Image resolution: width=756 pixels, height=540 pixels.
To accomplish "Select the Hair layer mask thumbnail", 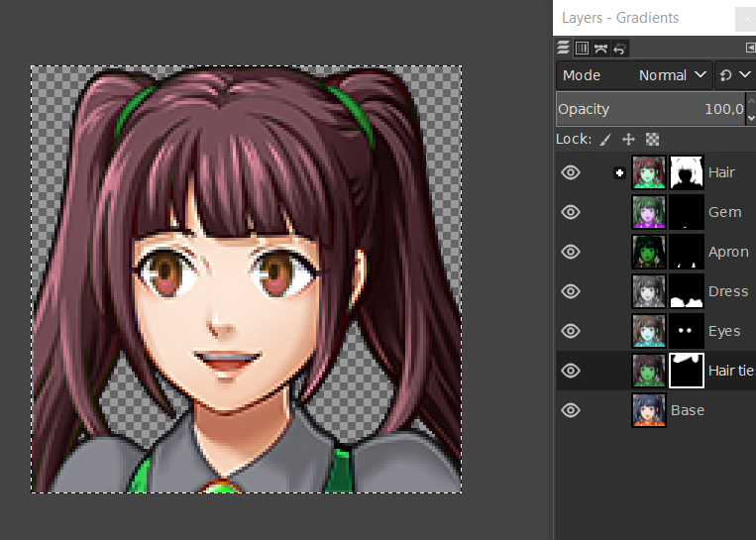I will click(x=687, y=172).
